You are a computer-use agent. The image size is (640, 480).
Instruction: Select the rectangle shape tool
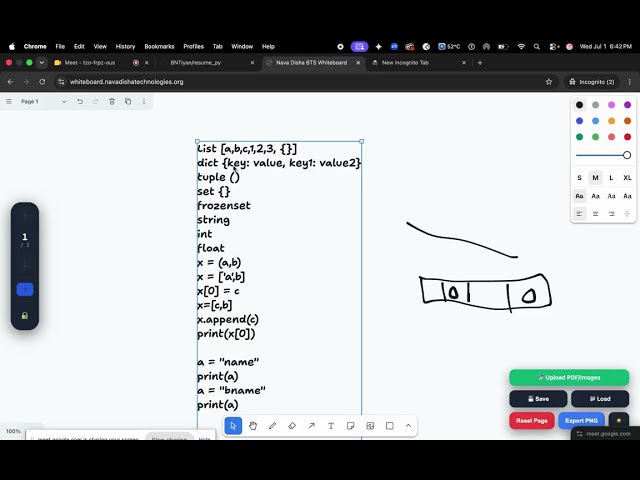(390, 426)
